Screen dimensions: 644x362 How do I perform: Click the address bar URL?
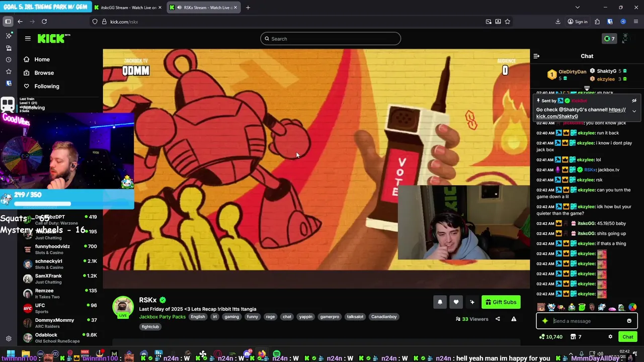pyautogui.click(x=124, y=22)
